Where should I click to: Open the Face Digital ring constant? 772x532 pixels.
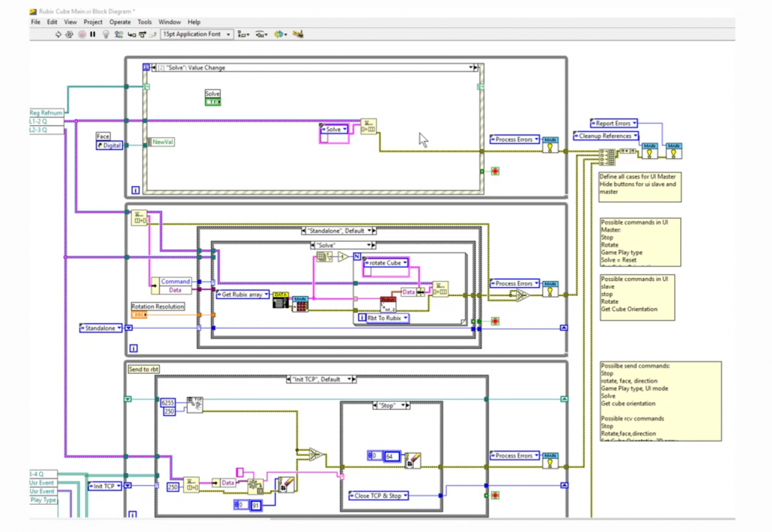(x=109, y=145)
